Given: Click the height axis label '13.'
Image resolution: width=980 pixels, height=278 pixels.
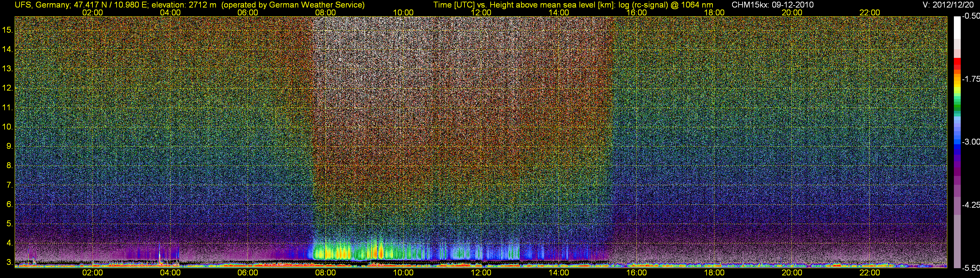Looking at the screenshot, I should tap(8, 69).
